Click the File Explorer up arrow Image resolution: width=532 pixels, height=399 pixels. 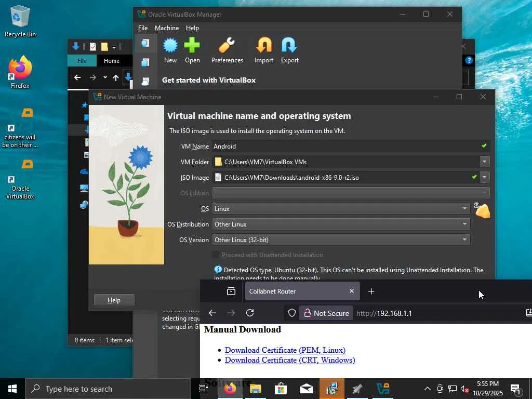pos(116,78)
